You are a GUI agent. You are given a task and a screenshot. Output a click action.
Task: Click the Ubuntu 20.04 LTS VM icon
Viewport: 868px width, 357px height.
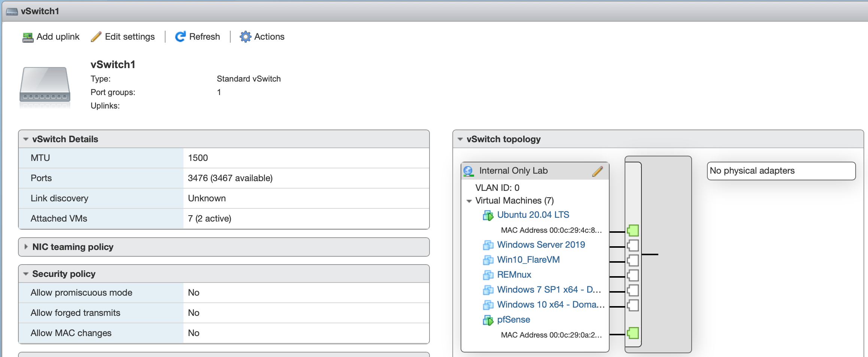[488, 215]
